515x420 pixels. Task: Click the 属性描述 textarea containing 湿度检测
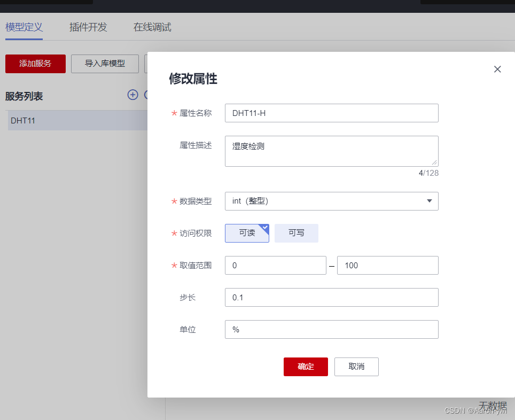(331, 151)
